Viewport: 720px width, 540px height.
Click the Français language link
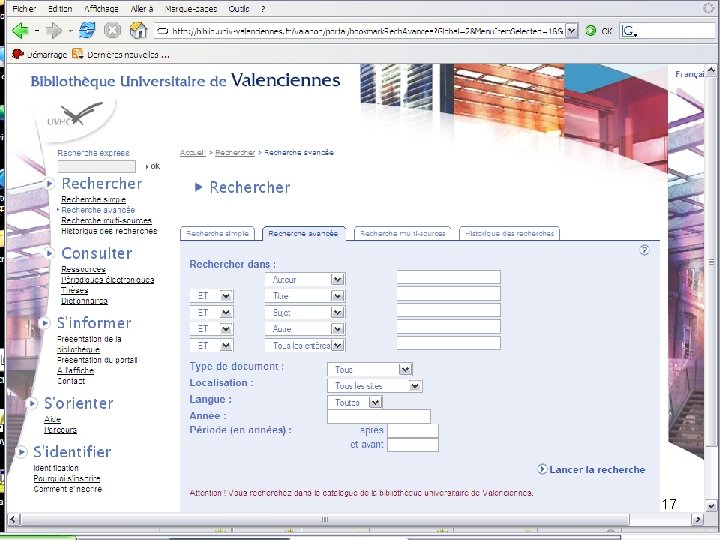tap(689, 74)
